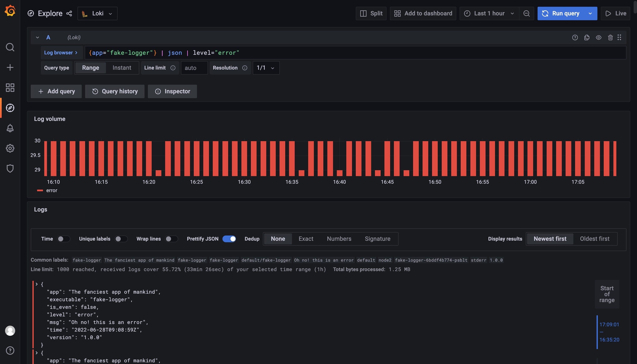Expand the first log line chevron
The width and height of the screenshot is (637, 364).
point(36,284)
